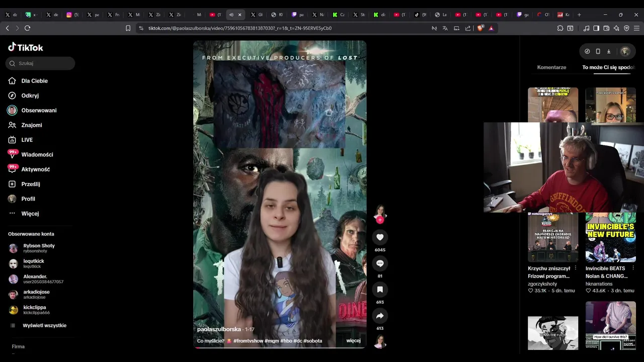
Task: Switch to the Komentarze tab
Action: (551, 67)
